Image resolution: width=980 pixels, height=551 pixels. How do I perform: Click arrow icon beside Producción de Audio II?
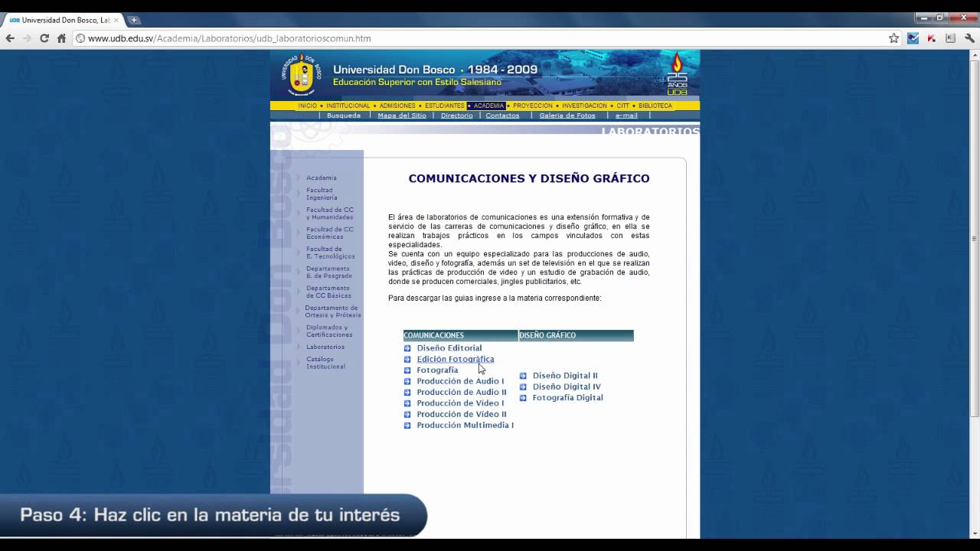click(x=407, y=392)
